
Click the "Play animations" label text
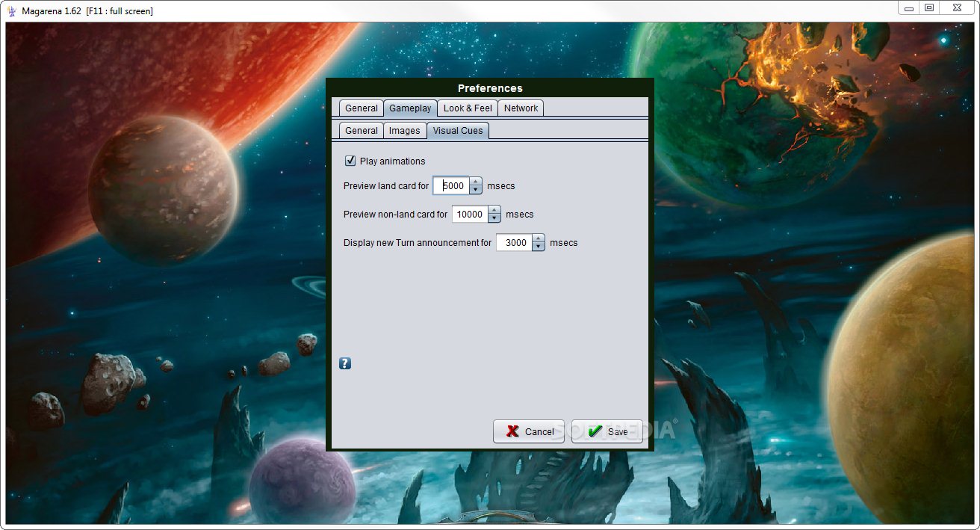pyautogui.click(x=392, y=161)
